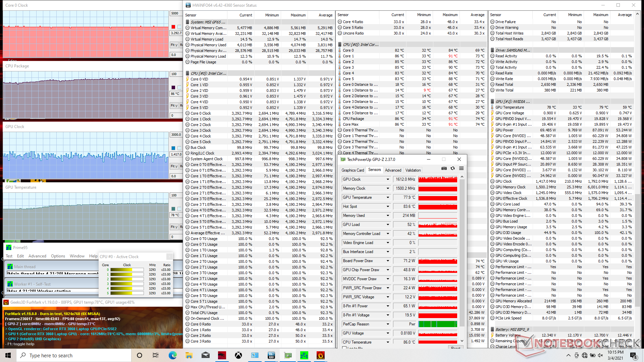Click the Battery: MSI BIF0_9 group icon

pyautogui.click(x=492, y=329)
